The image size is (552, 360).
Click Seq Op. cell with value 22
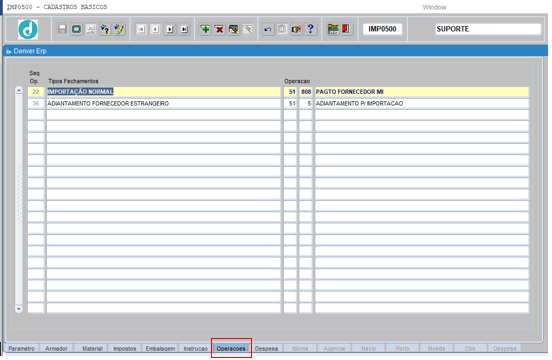click(x=36, y=92)
